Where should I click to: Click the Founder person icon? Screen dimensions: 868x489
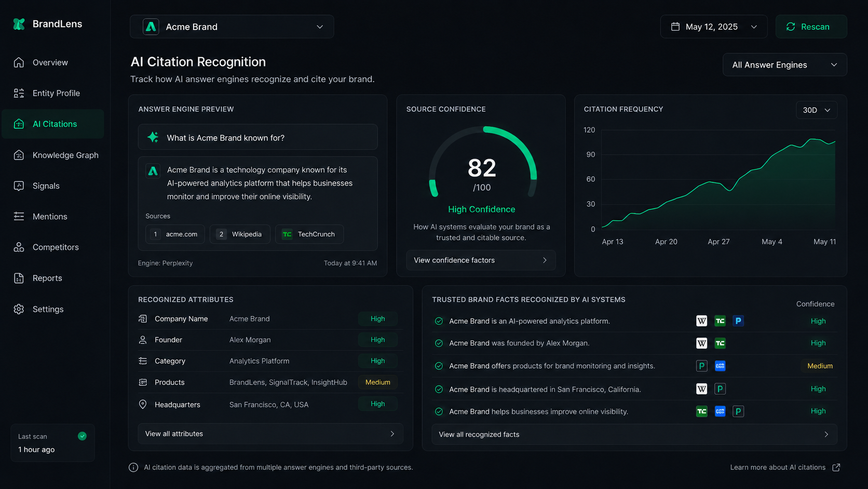click(143, 340)
